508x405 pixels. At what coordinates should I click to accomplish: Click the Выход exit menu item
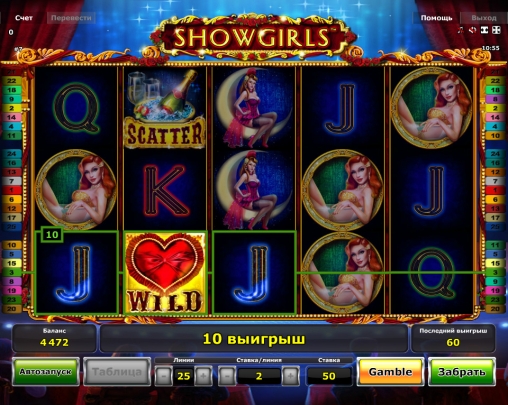(x=484, y=18)
